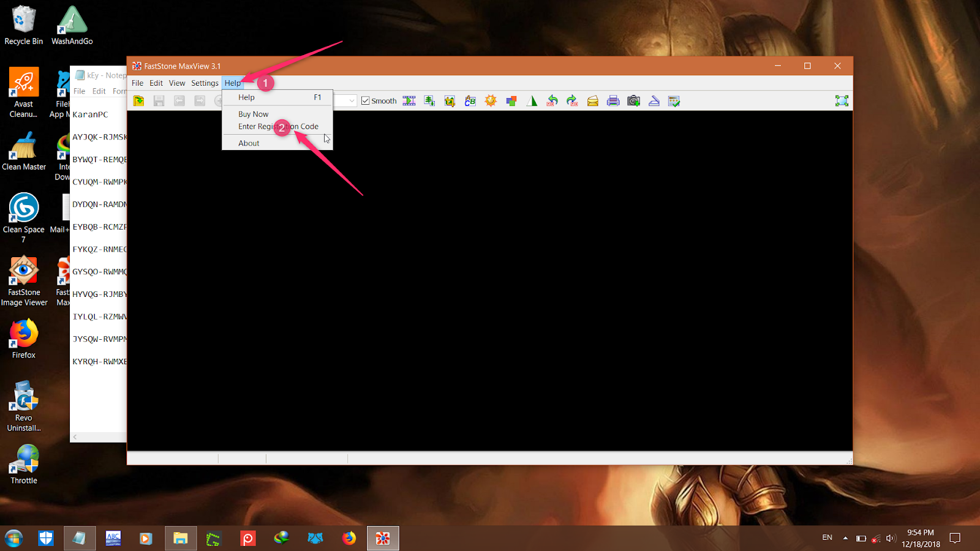
Task: Start the Slide Show filmstrip icon
Action: pyautogui.click(x=409, y=101)
